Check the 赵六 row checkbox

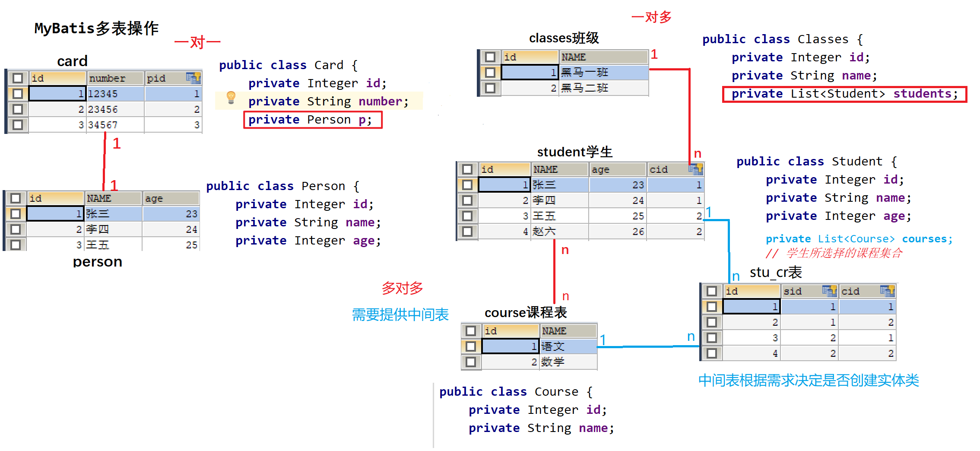467,232
